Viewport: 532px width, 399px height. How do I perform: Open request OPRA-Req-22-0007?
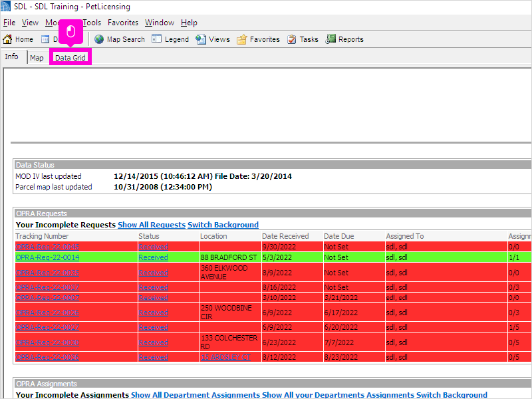pyautogui.click(x=47, y=298)
